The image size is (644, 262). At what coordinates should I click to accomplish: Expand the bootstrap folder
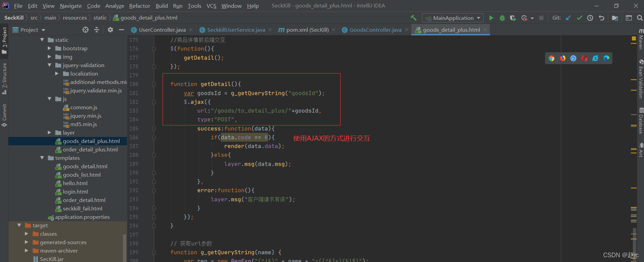[x=49, y=48]
